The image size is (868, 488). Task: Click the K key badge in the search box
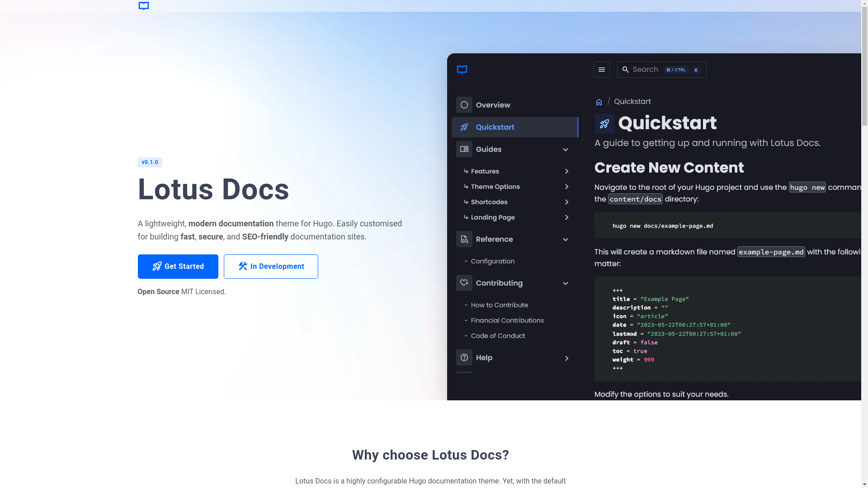click(696, 70)
